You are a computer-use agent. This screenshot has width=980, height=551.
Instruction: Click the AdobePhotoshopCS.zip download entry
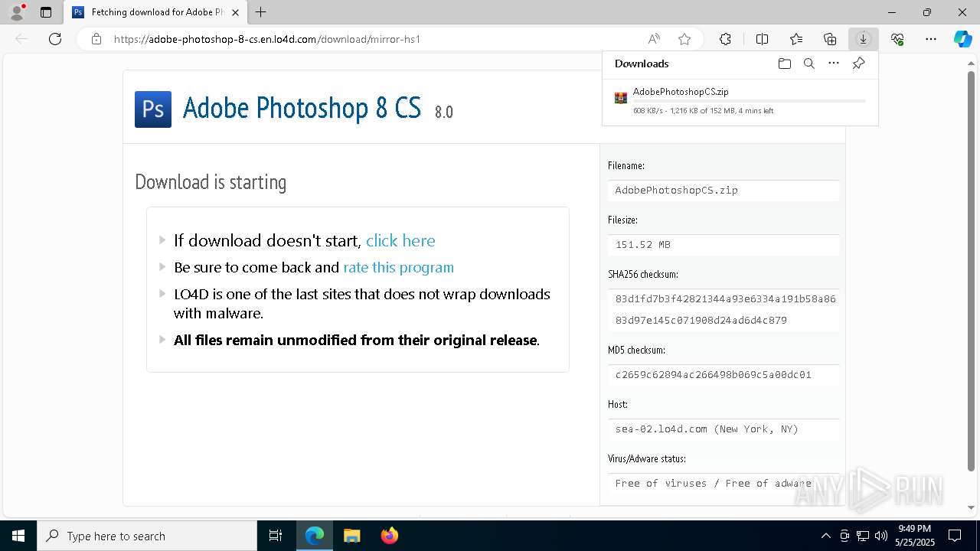(x=740, y=100)
